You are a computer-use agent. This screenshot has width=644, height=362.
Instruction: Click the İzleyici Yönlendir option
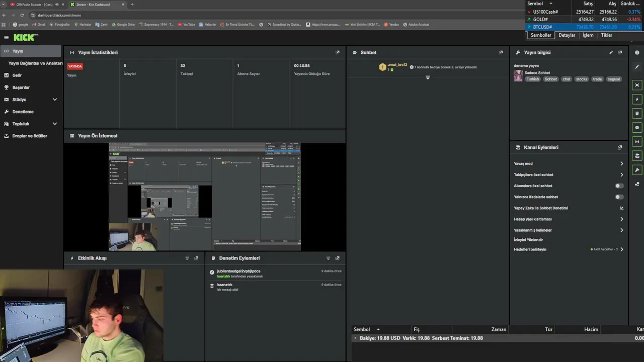[528, 240]
